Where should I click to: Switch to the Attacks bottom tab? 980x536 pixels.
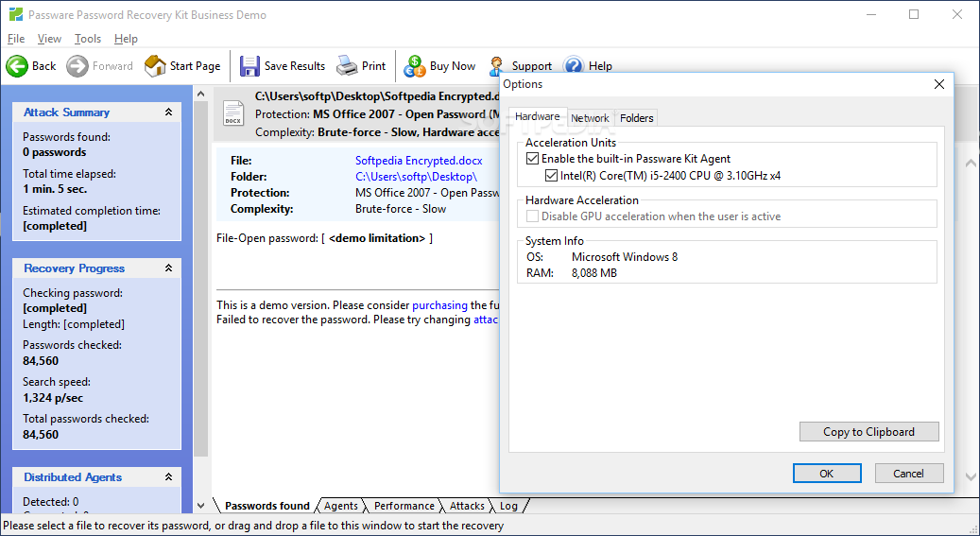[467, 506]
